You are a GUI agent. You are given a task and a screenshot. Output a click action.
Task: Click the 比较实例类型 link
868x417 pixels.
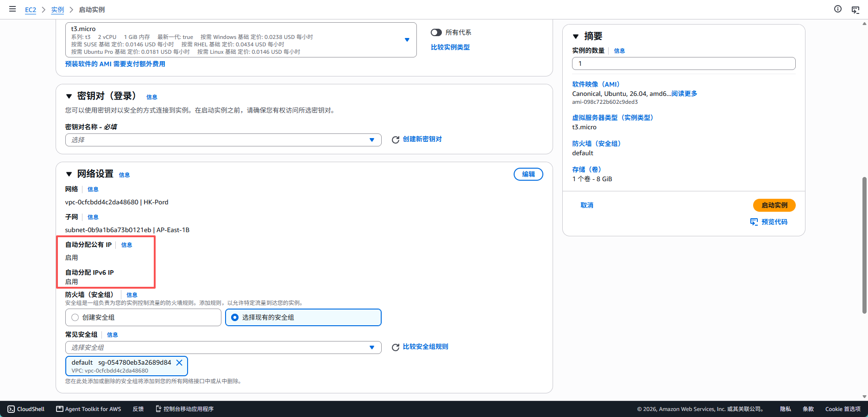[x=450, y=47]
